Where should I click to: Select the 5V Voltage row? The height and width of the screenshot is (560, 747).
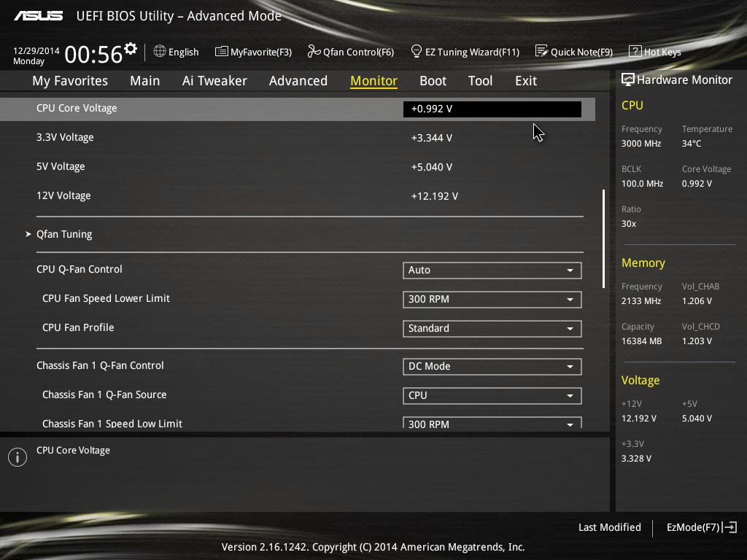(298, 167)
